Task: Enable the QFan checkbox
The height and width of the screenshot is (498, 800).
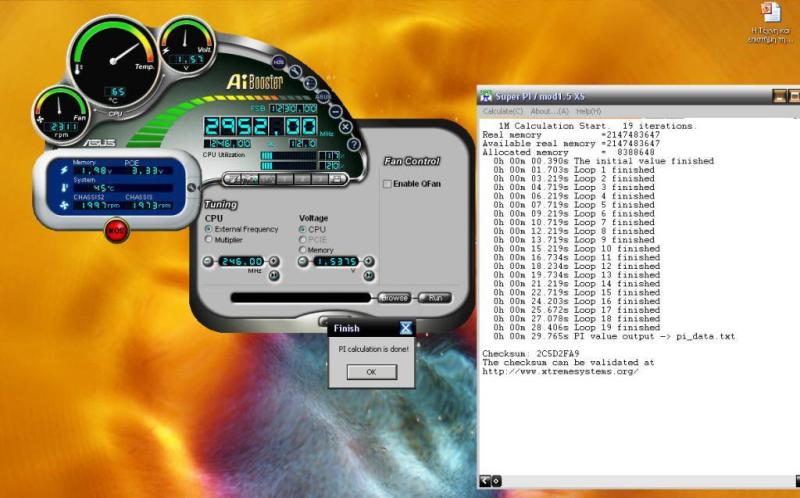Action: [x=387, y=184]
